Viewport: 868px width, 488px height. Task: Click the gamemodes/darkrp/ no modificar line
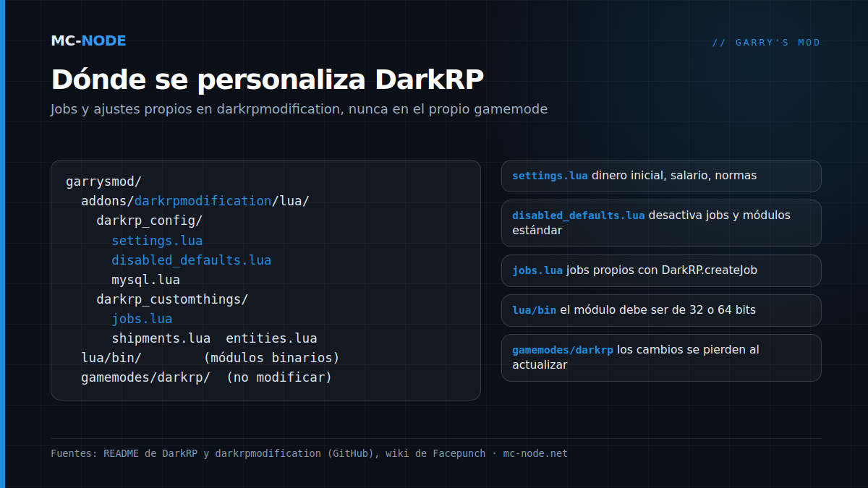206,377
